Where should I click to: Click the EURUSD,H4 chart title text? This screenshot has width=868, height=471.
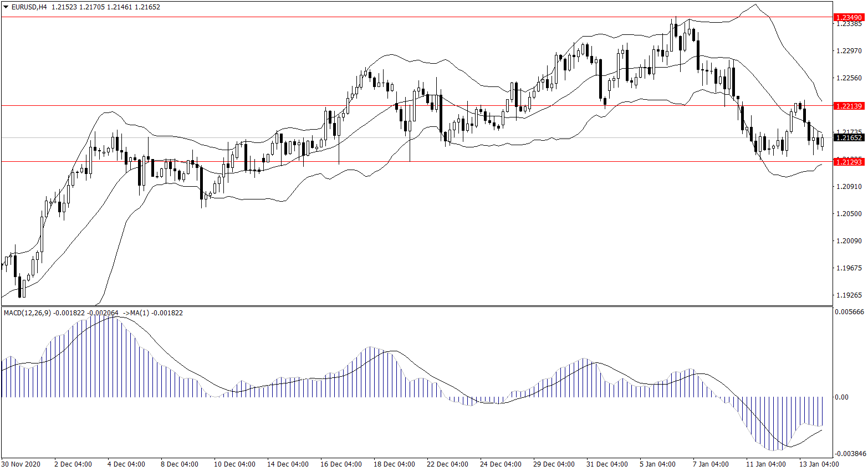(x=29, y=7)
